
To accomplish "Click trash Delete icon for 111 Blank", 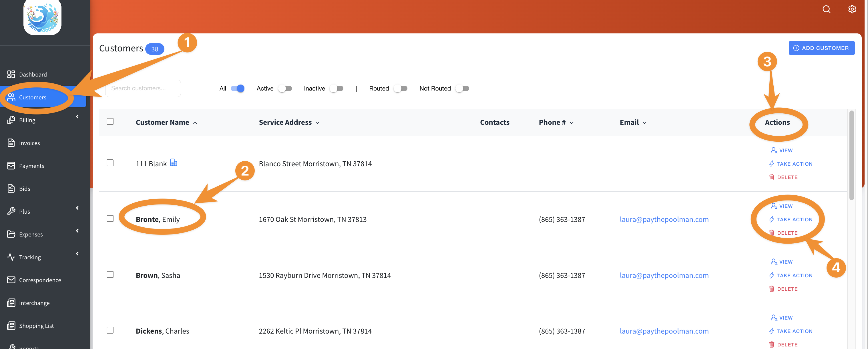I will [771, 177].
